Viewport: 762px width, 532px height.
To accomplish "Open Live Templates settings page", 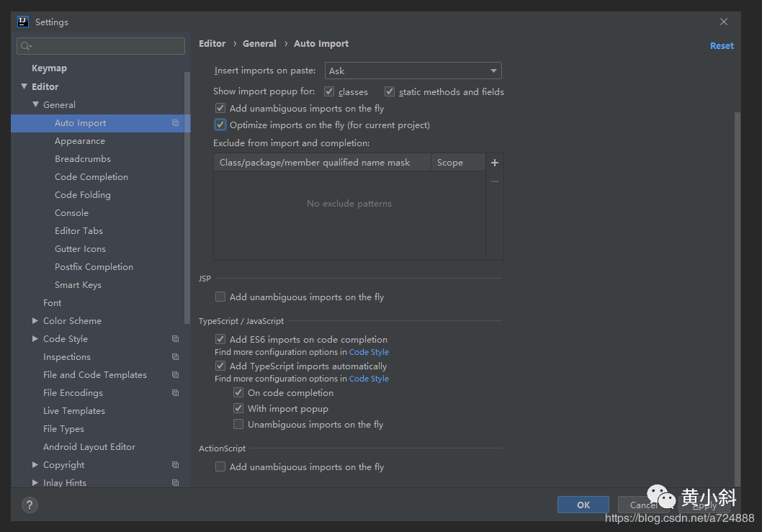I will [x=74, y=410].
